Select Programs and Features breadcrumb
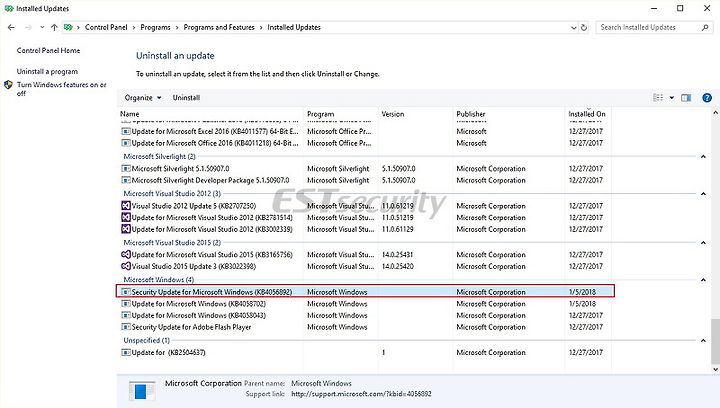The width and height of the screenshot is (720, 408). [219, 28]
